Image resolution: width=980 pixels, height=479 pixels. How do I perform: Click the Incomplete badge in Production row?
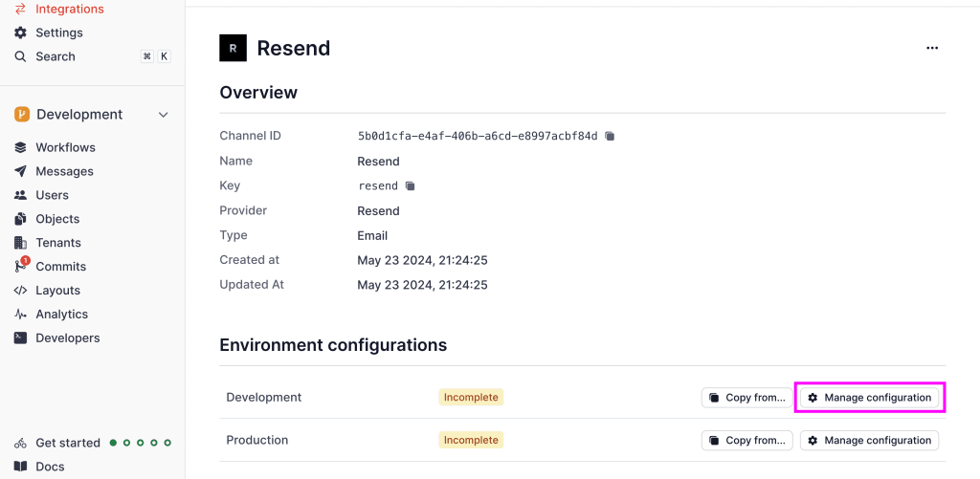coord(471,441)
